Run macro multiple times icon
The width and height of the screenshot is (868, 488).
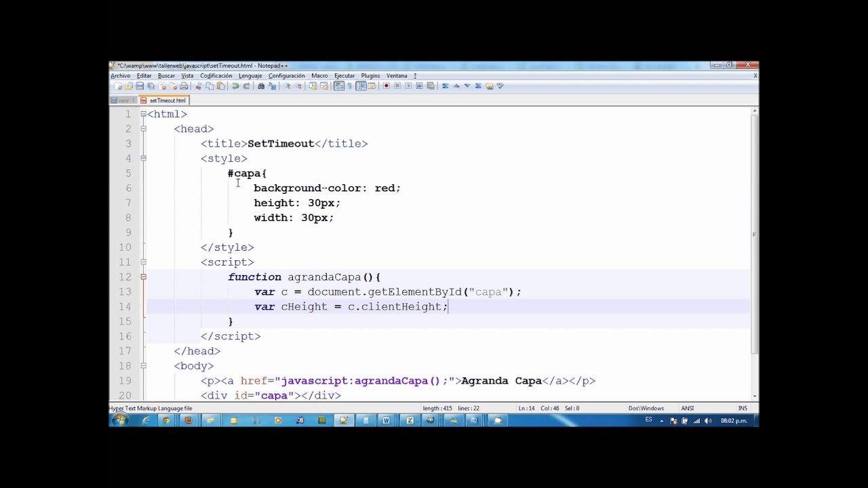click(419, 86)
